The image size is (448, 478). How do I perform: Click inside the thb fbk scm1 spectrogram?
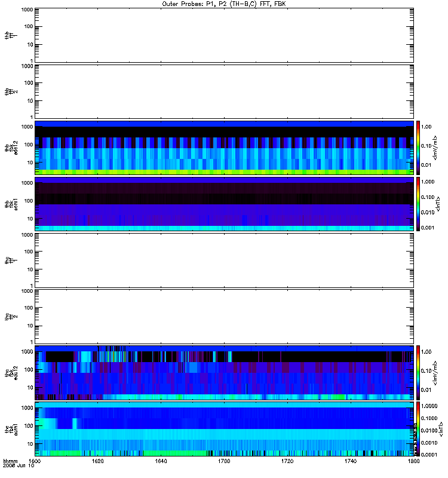pyautogui.click(x=224, y=204)
